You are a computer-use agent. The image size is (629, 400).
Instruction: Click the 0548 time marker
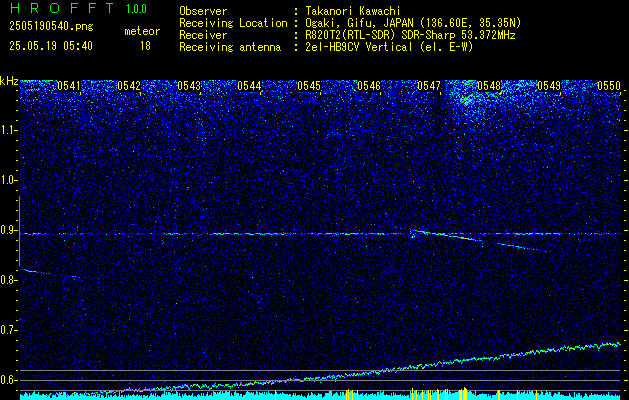[489, 86]
